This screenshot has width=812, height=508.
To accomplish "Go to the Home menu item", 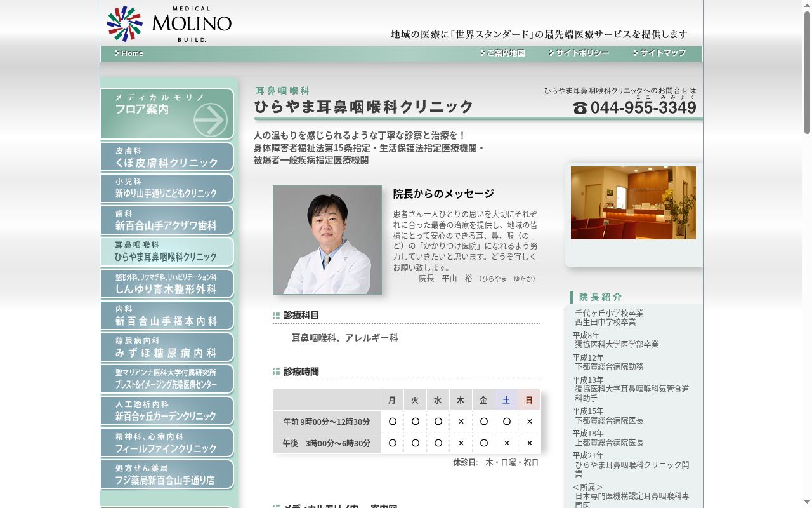I will pos(129,53).
